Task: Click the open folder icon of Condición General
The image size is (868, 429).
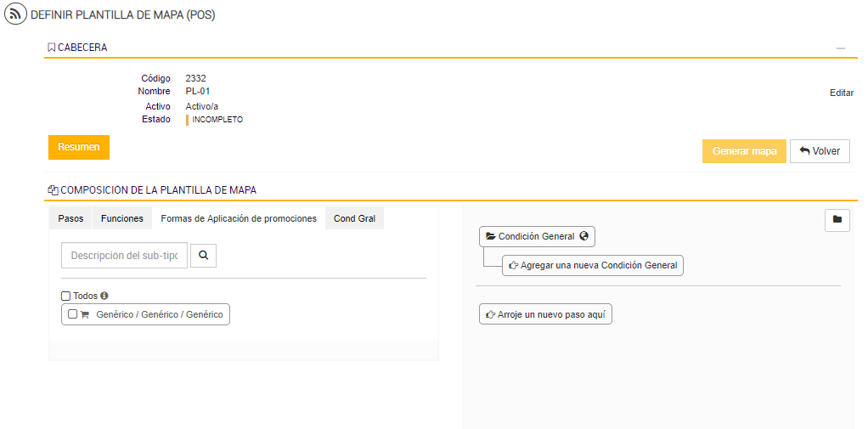Action: [x=490, y=236]
